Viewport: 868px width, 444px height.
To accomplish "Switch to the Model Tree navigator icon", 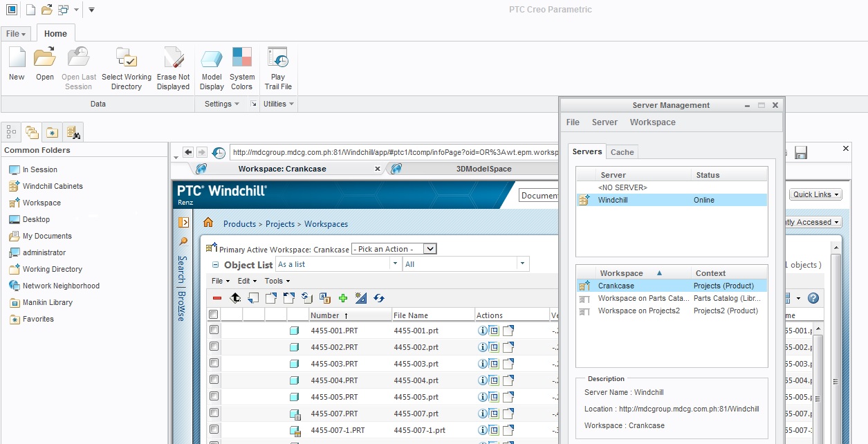I will click(x=11, y=131).
